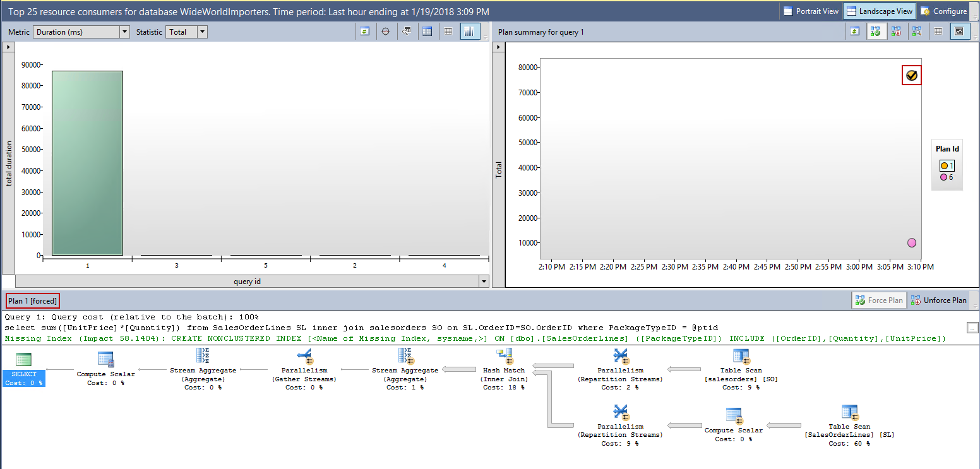Select the SELECT node in the plan

[x=24, y=378]
